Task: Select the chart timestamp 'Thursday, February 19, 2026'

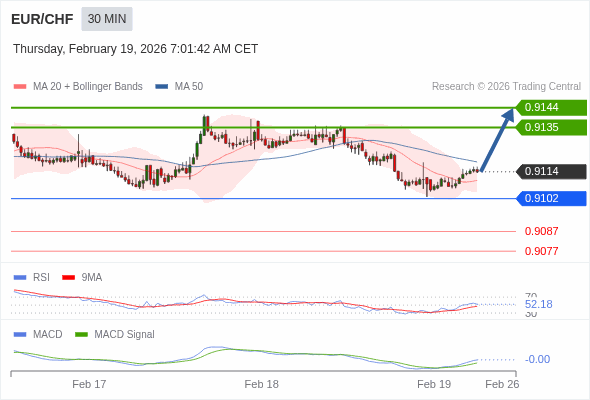Action: tap(90, 49)
